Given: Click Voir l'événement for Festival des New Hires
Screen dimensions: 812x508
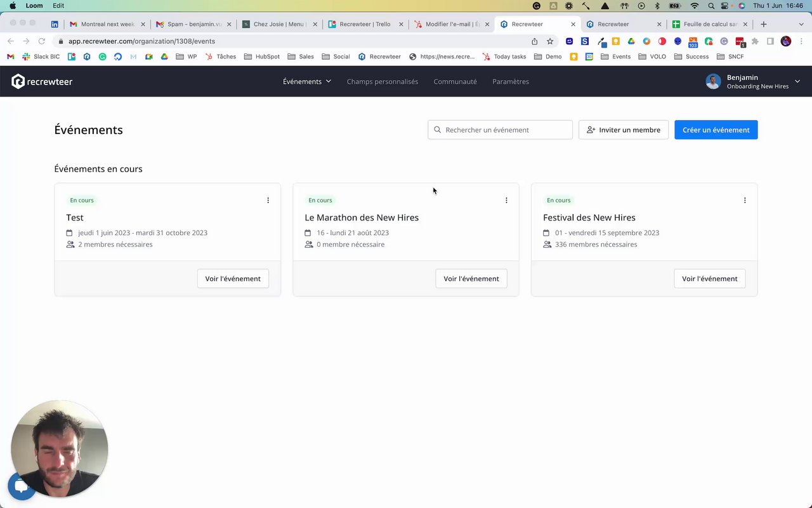Looking at the screenshot, I should point(710,278).
